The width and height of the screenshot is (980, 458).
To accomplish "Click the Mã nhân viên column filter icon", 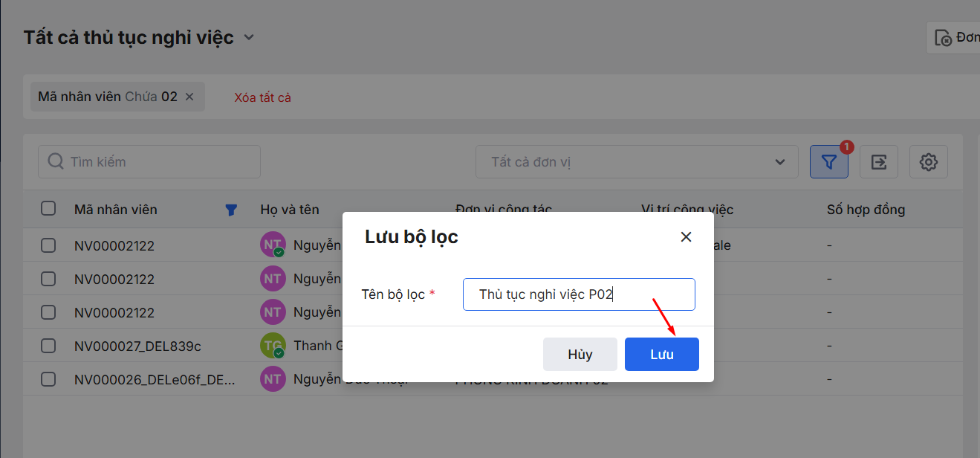I will [x=231, y=210].
